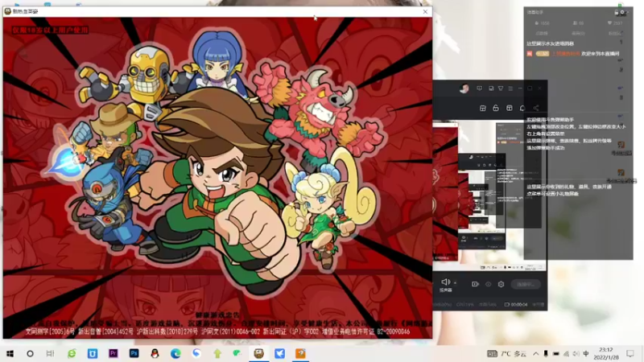Open gear settings atop danmaku assistant panel

click(622, 12)
